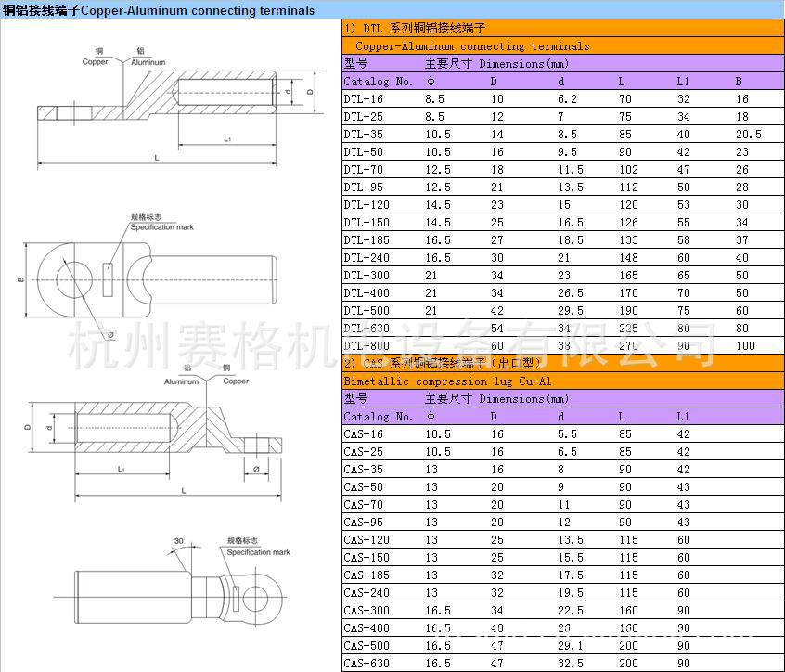Click the "30" angle label on the diagram
The width and height of the screenshot is (785, 672).
(x=179, y=541)
